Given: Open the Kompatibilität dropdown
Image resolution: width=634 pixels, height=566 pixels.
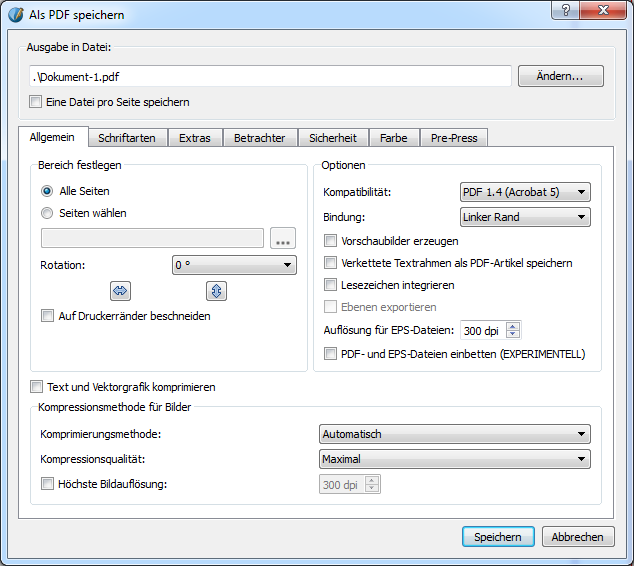Looking at the screenshot, I should tap(524, 192).
